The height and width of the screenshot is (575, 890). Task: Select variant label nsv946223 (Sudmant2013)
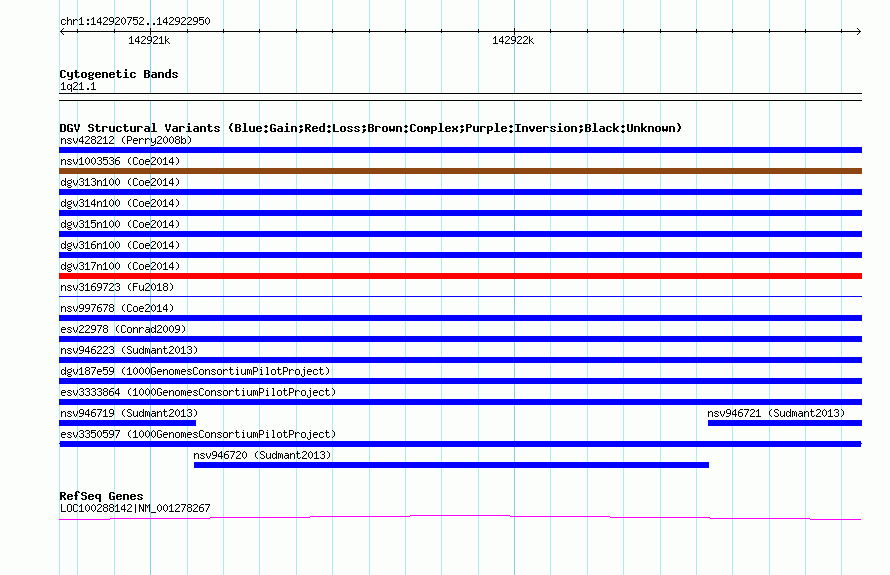[x=129, y=350]
